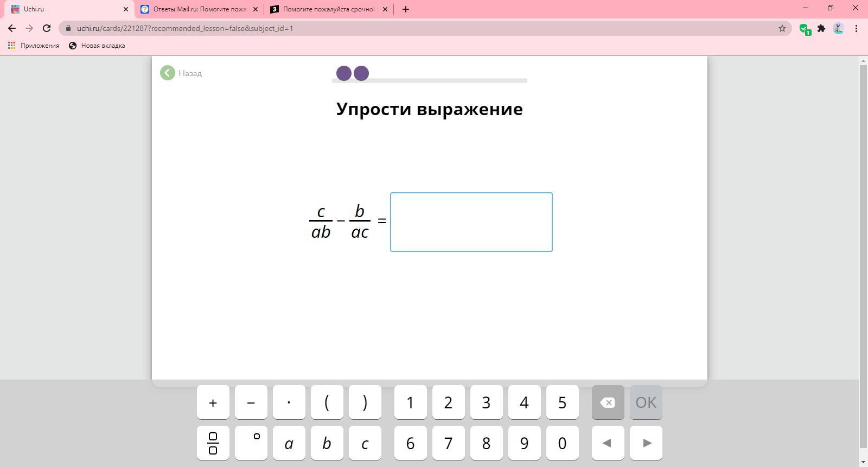Tap the closing parenthesis key
Image resolution: width=868 pixels, height=467 pixels.
coord(365,402)
